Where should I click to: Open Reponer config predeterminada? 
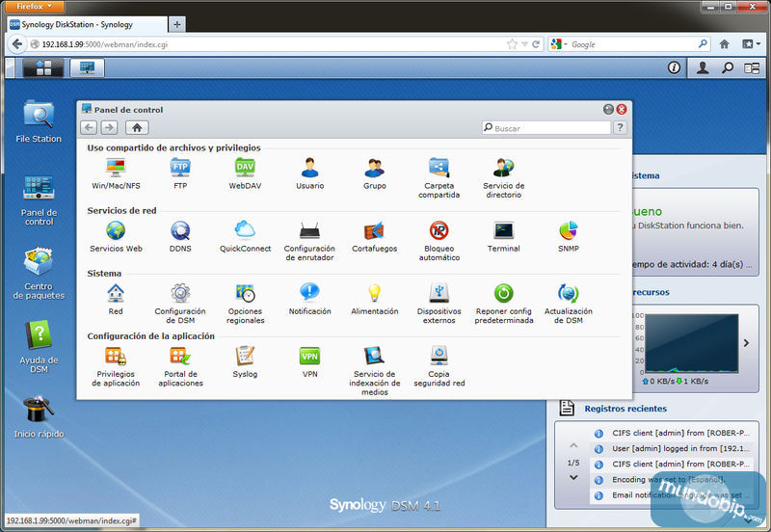point(503,304)
